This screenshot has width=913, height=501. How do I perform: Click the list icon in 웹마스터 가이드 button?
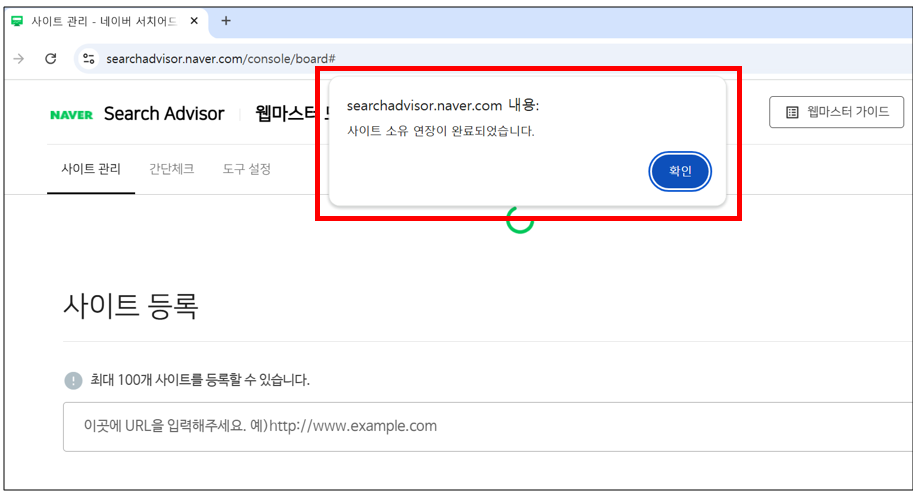pos(792,112)
